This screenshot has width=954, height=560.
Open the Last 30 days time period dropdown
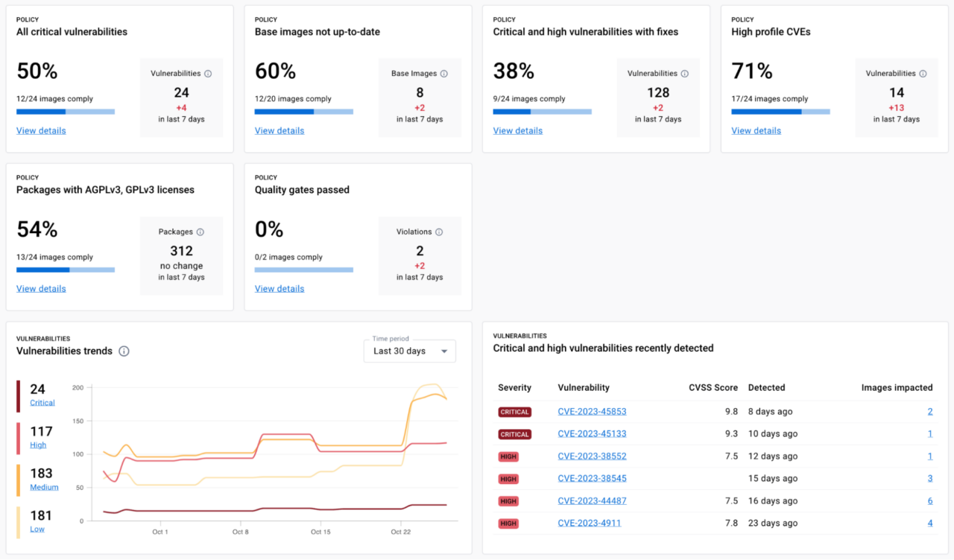409,351
